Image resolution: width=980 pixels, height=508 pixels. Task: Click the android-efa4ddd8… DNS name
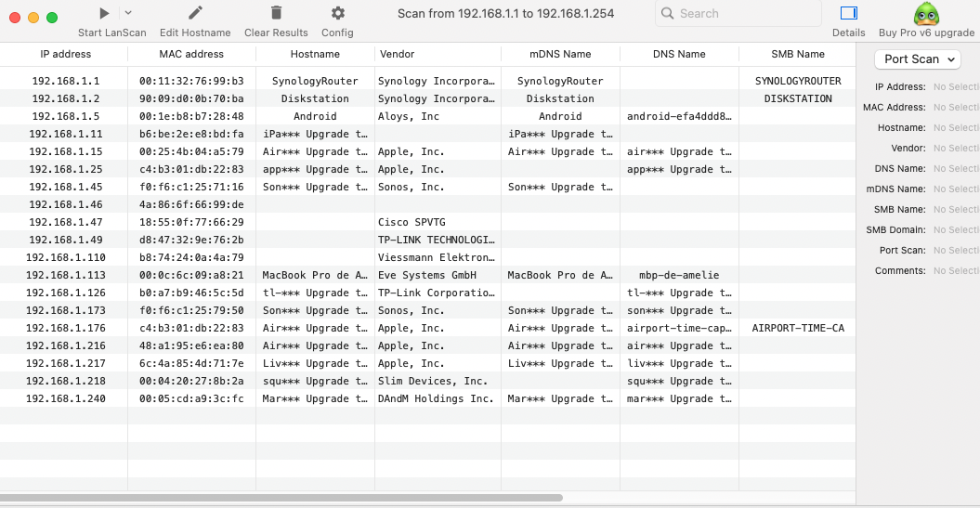coord(679,116)
